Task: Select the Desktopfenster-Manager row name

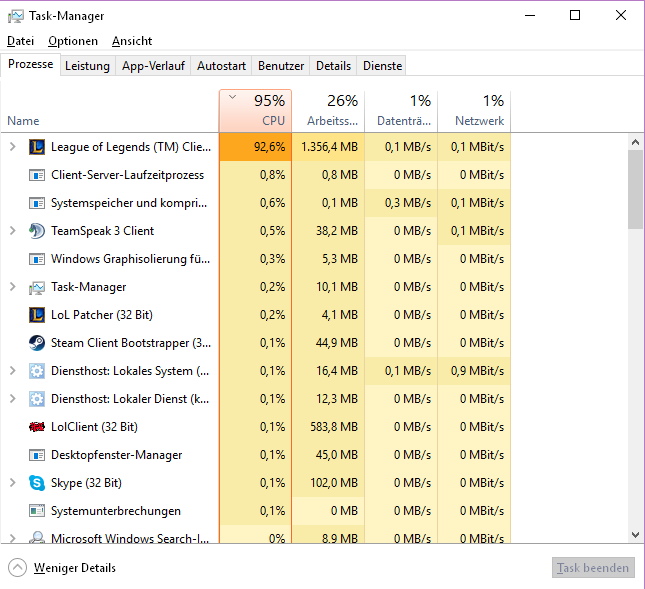Action: point(116,455)
